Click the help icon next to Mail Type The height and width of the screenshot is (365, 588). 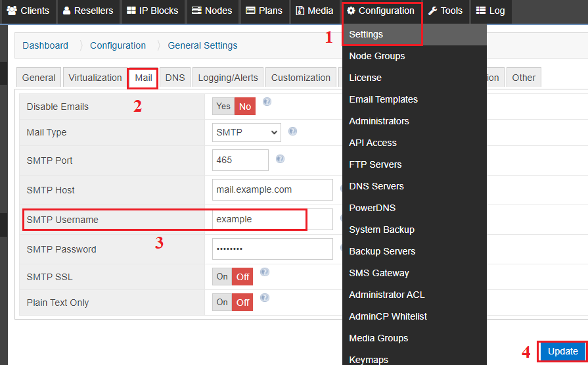pyautogui.click(x=292, y=131)
